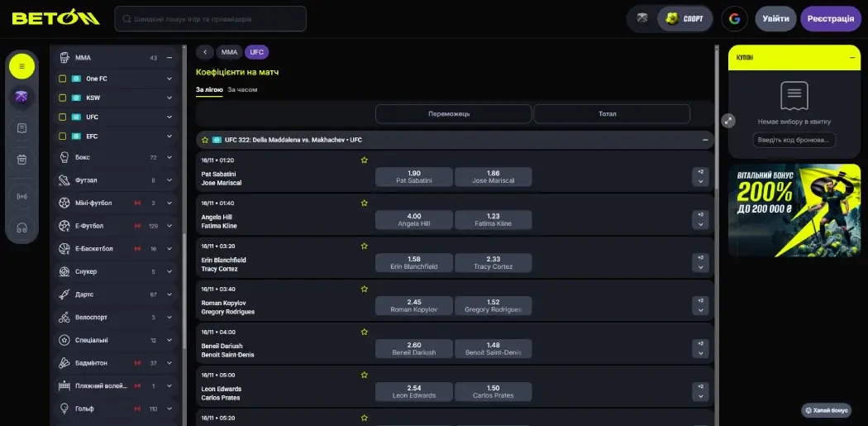Enable the EFC league checkbox

[x=62, y=136]
